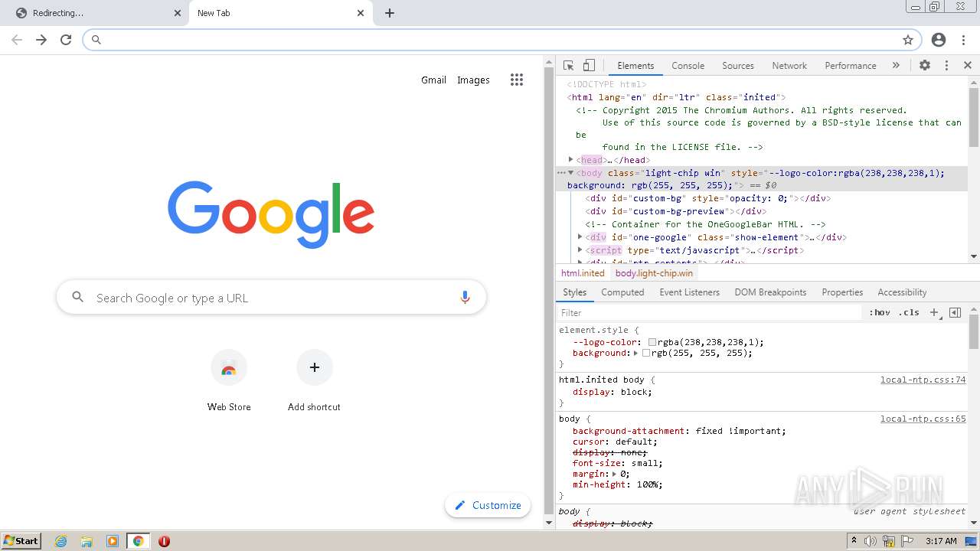980x551 pixels.
Task: Go back in Chrome navigation
Action: click(x=17, y=40)
